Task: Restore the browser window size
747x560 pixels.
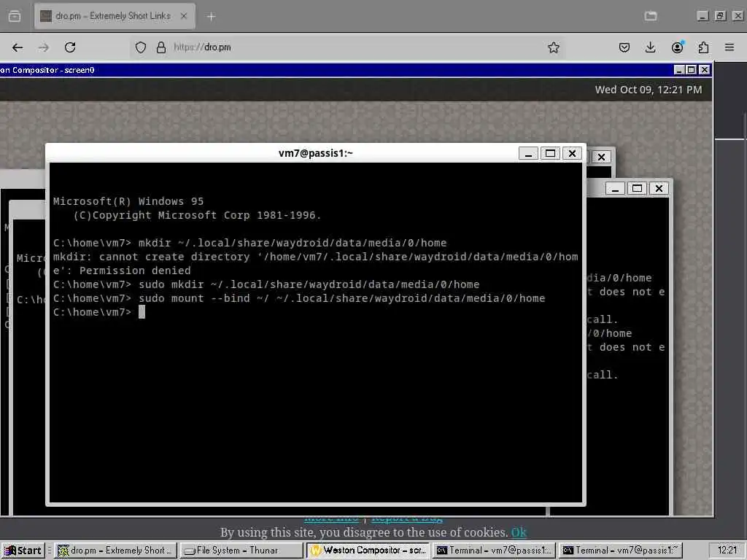Action: coord(720,16)
